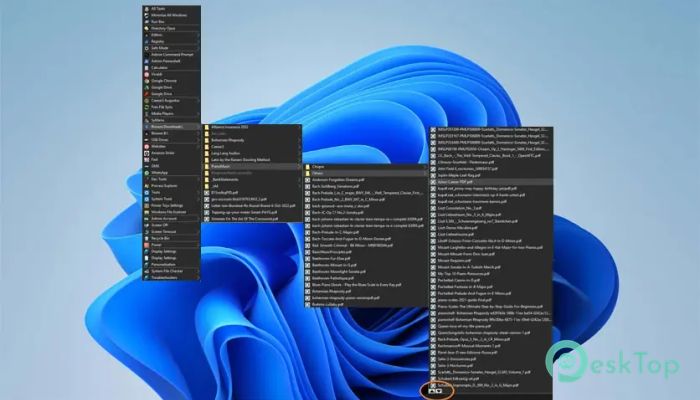Click the Caesar3 Augustus game icon
The width and height of the screenshot is (700, 400).
click(x=146, y=100)
